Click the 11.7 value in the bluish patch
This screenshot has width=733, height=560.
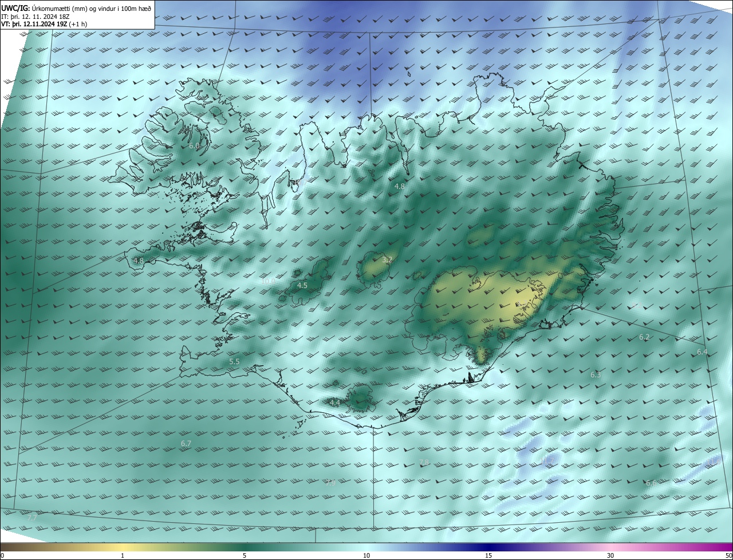[548, 460]
